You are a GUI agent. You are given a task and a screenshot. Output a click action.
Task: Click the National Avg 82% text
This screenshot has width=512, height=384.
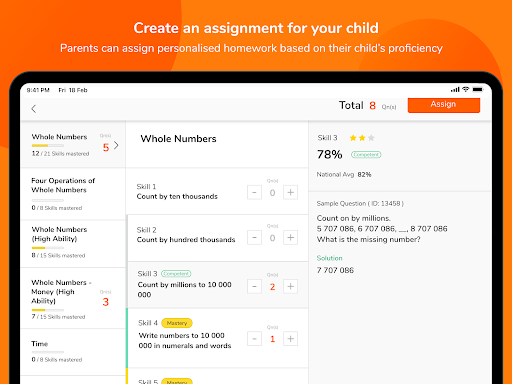click(344, 174)
